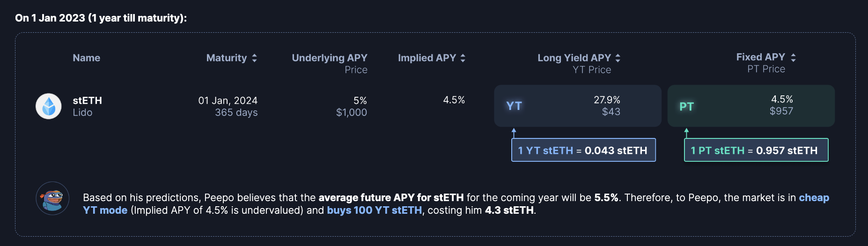This screenshot has width=868, height=246.
Task: Click the $1,000 underlying price value
Action: [x=351, y=112]
